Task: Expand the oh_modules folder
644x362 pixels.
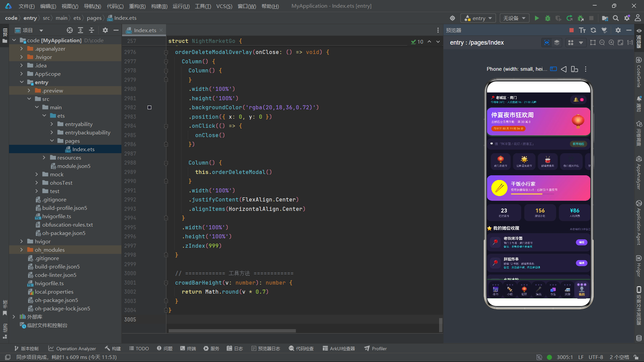Action: pos(22,250)
